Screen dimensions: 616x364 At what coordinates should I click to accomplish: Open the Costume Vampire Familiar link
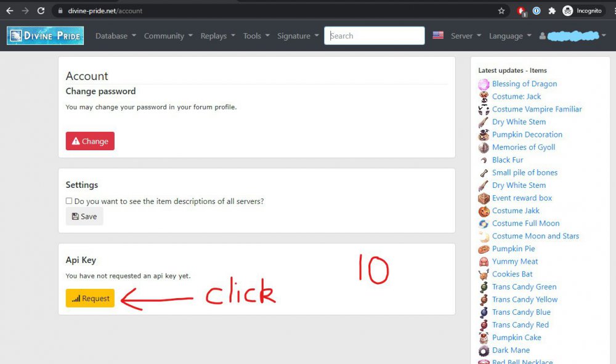[537, 109]
